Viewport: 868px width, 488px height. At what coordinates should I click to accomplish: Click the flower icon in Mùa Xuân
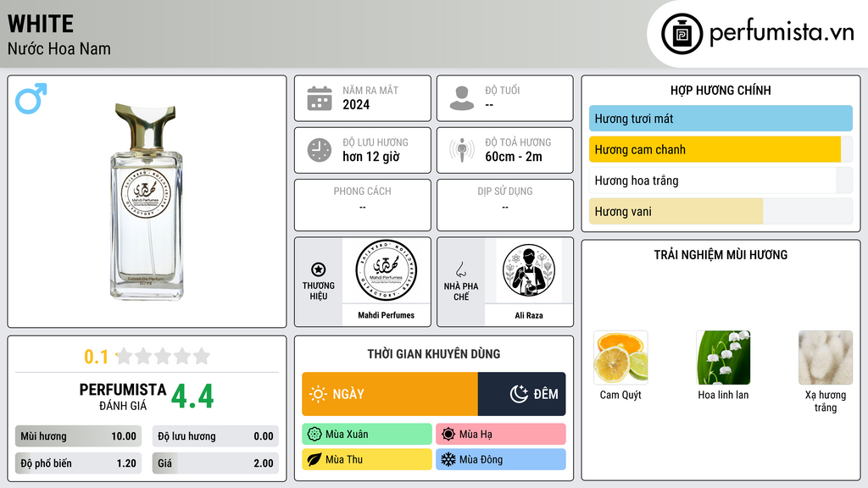coord(314,435)
